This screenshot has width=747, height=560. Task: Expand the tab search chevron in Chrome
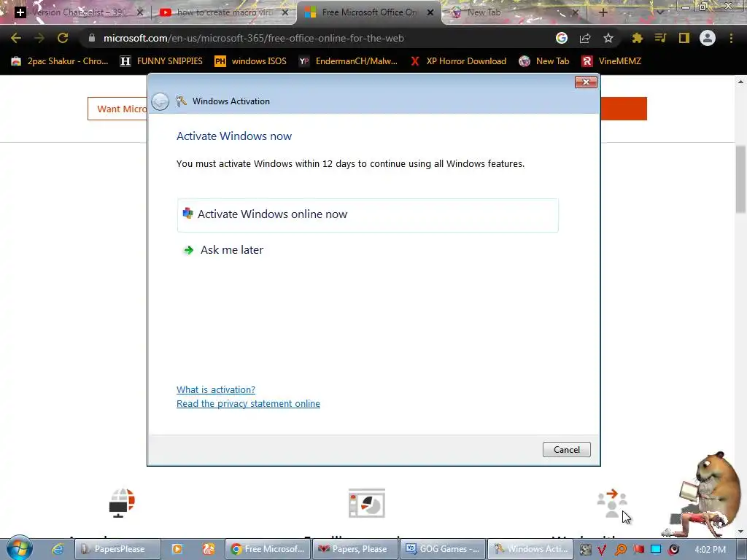(659, 12)
